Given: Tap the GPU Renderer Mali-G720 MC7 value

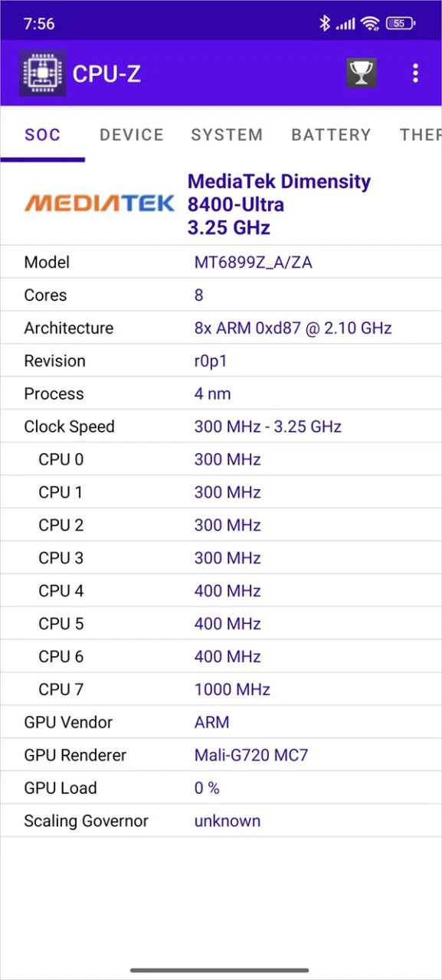Looking at the screenshot, I should click(x=251, y=755).
